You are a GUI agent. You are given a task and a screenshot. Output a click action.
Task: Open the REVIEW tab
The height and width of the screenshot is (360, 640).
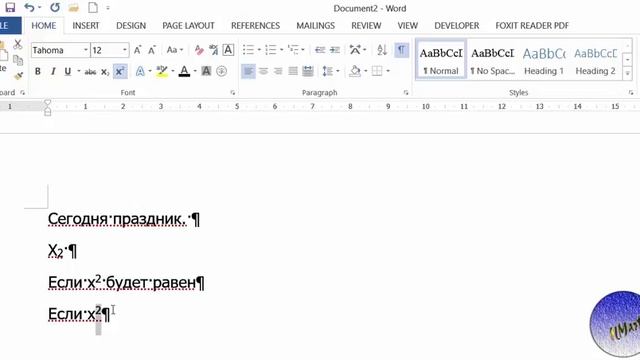click(366, 26)
